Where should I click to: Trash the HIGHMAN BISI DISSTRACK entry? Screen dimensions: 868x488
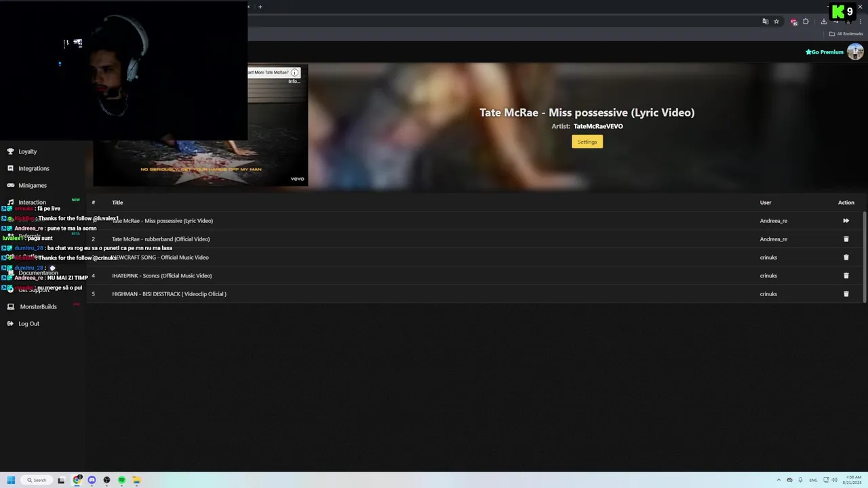846,293
